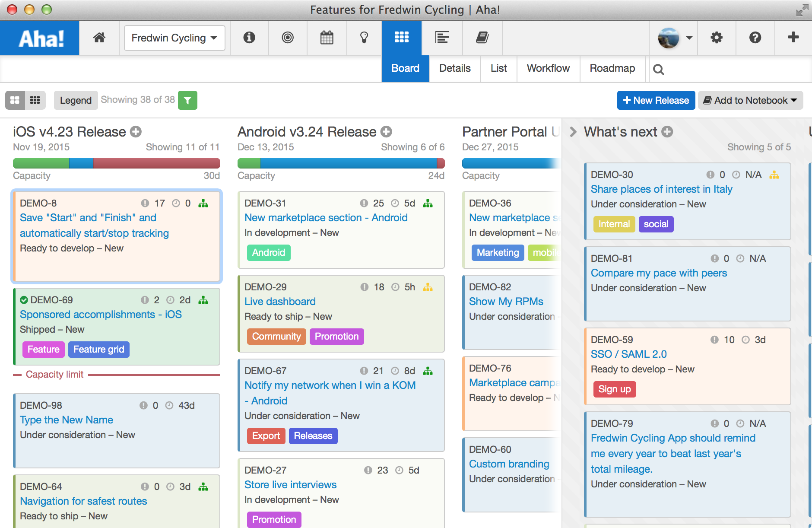Select the Roadmap tab
Screen dimensions: 812x528
612,68
